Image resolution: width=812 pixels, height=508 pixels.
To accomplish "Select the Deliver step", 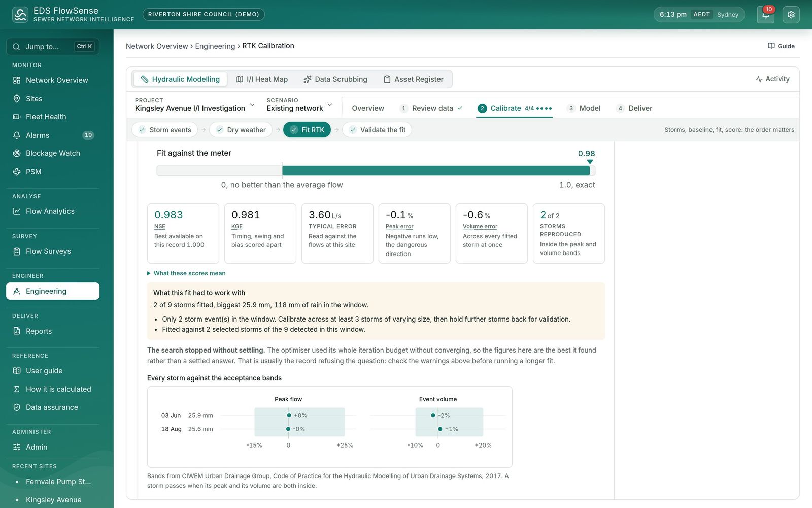I will [x=634, y=108].
